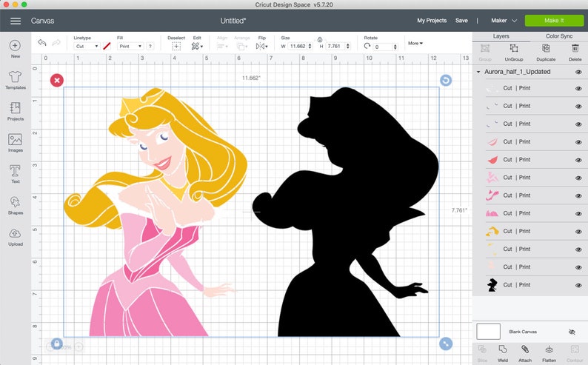Screen dimensions: 588x365
Task: Click the rotate handle on the selection
Action: [x=446, y=80]
